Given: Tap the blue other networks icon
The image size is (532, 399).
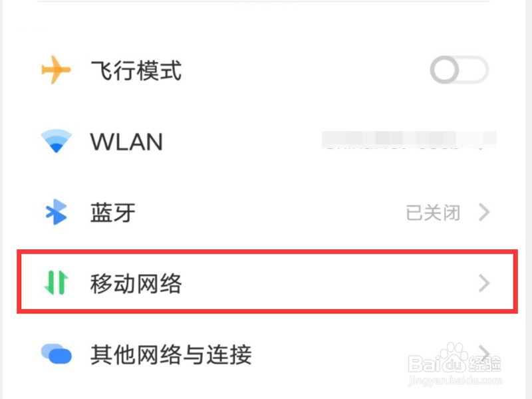Looking at the screenshot, I should pos(57,354).
